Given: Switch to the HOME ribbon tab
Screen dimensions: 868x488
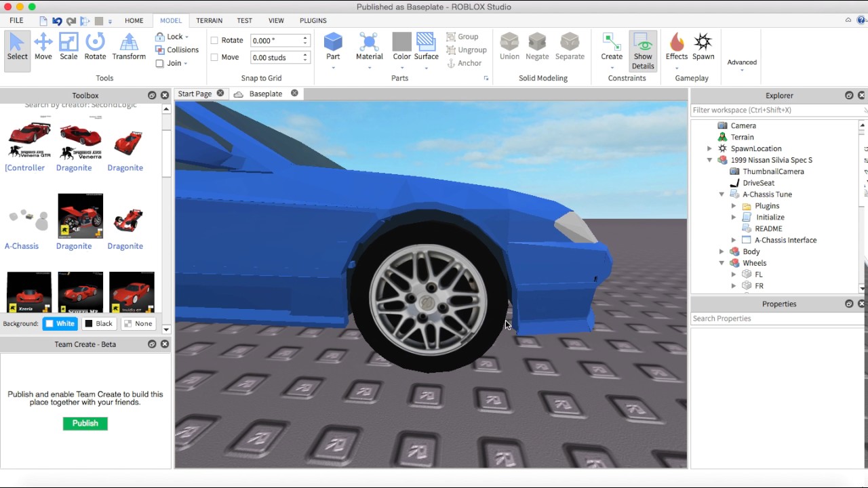Looking at the screenshot, I should point(134,21).
